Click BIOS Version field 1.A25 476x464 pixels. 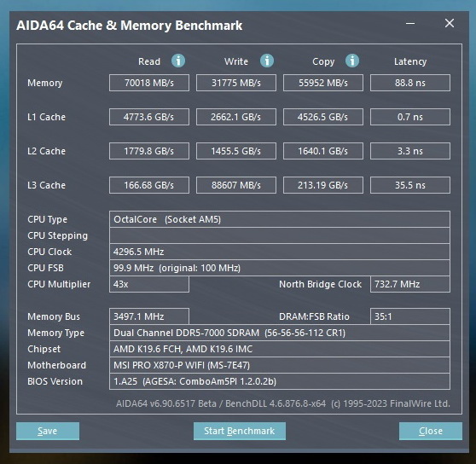click(x=280, y=381)
